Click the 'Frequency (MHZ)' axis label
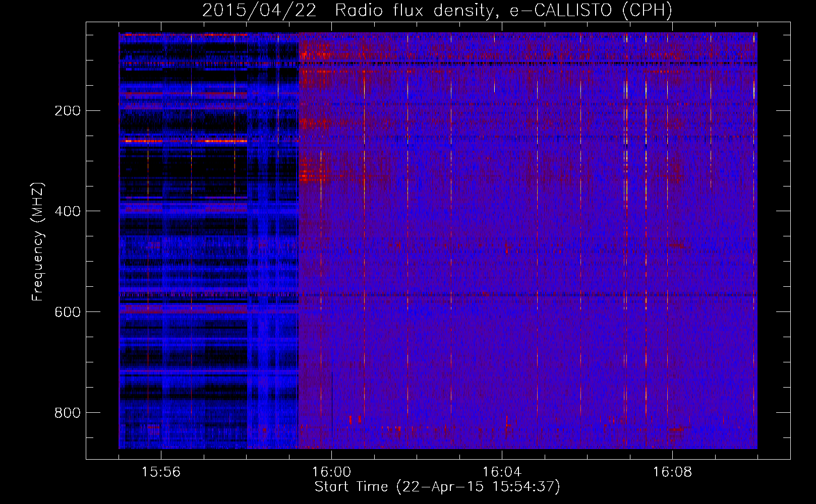816x504 pixels. click(x=38, y=242)
